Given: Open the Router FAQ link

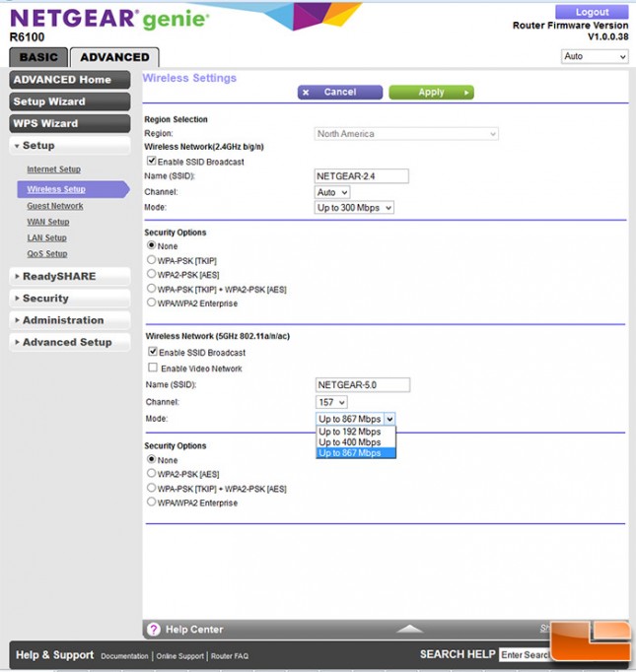Looking at the screenshot, I should (x=230, y=655).
